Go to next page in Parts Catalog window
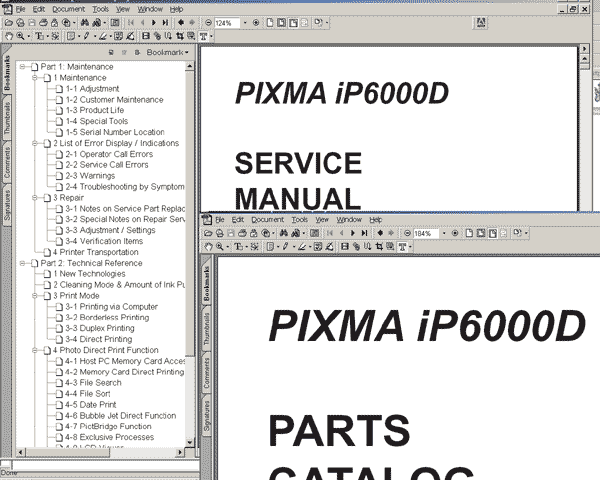 click(x=353, y=233)
